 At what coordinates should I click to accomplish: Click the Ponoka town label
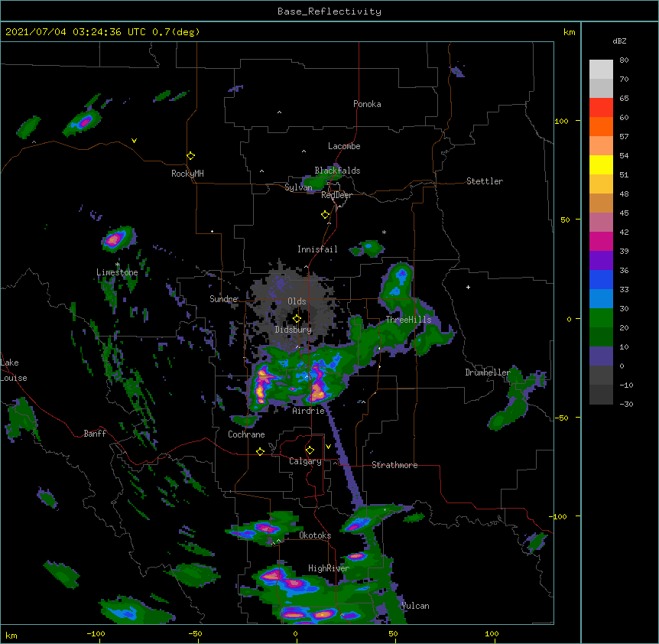[x=367, y=104]
